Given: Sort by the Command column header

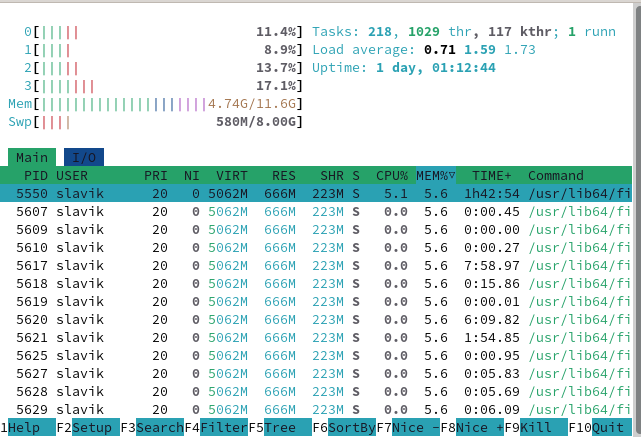Looking at the screenshot, I should click(556, 175).
